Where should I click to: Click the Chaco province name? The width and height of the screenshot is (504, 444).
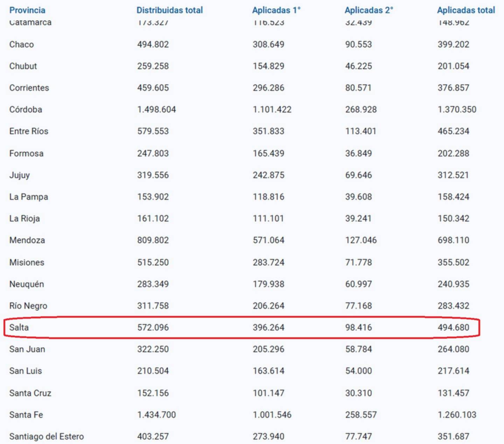22,44
